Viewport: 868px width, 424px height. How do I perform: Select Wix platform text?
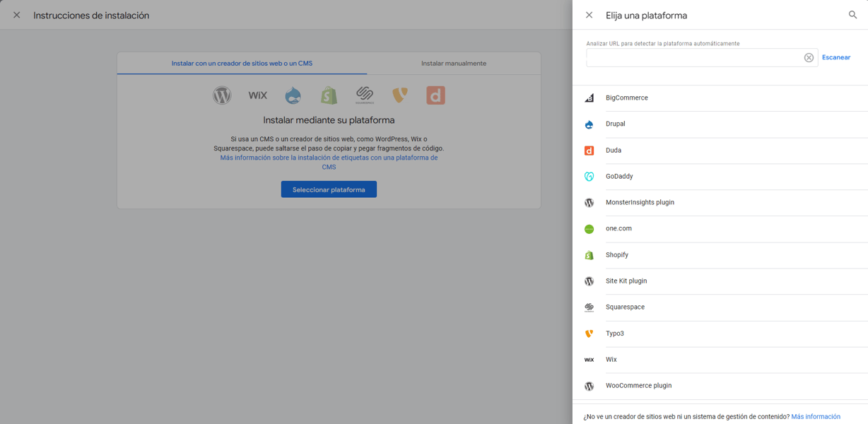point(611,360)
